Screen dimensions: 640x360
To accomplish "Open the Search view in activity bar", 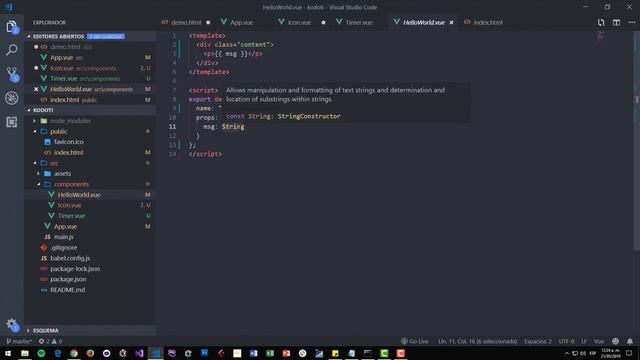I will click(12, 50).
